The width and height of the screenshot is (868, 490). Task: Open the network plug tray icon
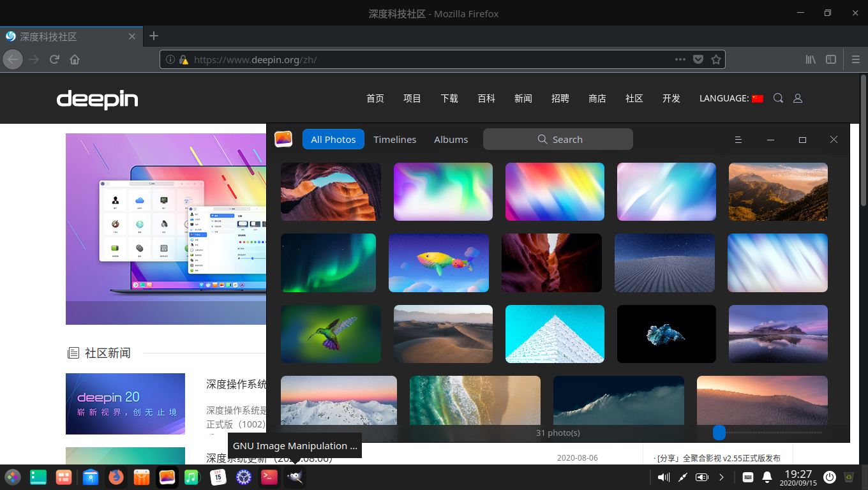682,477
